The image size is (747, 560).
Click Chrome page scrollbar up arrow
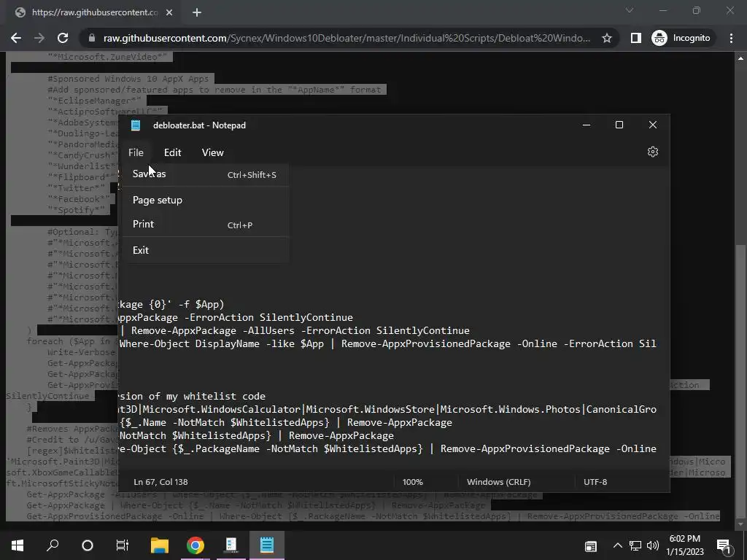(740, 58)
